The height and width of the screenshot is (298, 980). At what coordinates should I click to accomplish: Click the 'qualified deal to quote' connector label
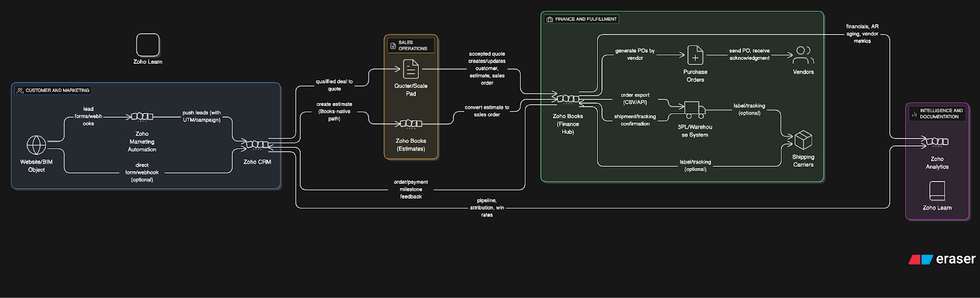334,85
